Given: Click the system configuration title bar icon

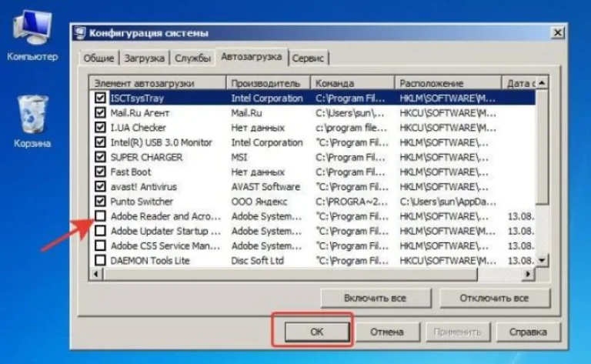Looking at the screenshot, I should tap(80, 33).
